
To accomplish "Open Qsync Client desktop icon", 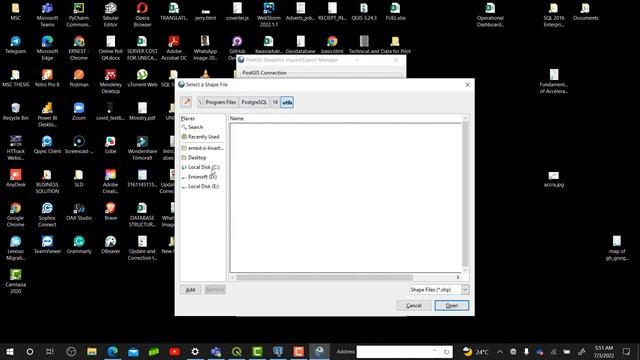I will pos(47,145).
